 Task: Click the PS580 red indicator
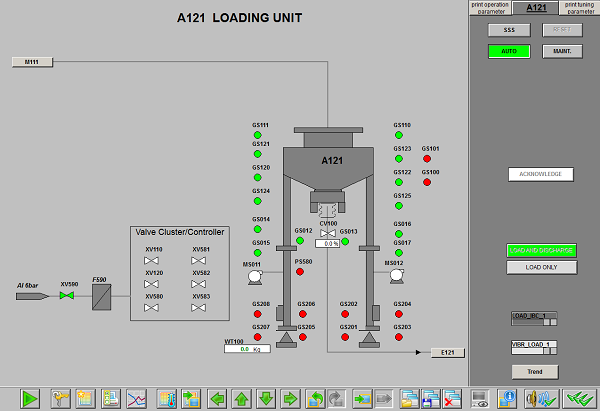click(300, 272)
